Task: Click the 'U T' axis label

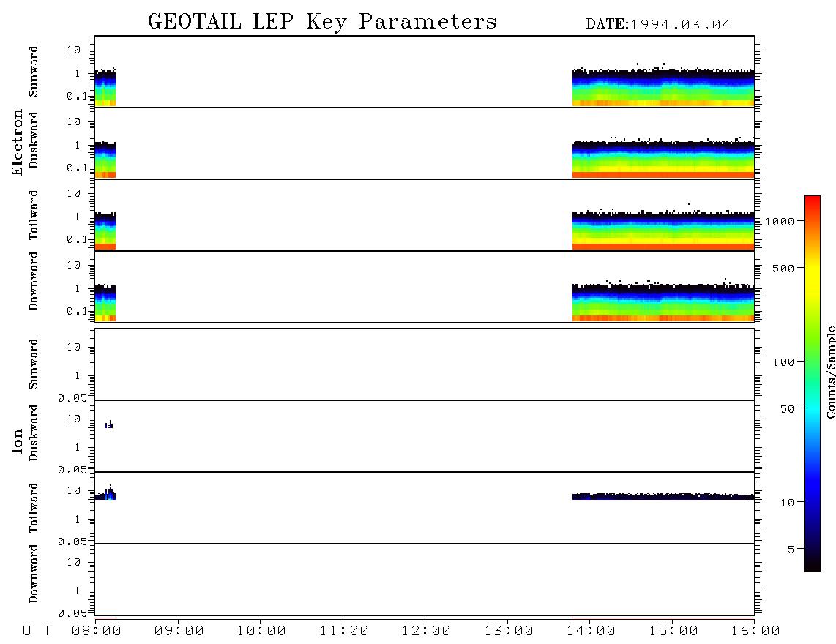Action: 37,631
